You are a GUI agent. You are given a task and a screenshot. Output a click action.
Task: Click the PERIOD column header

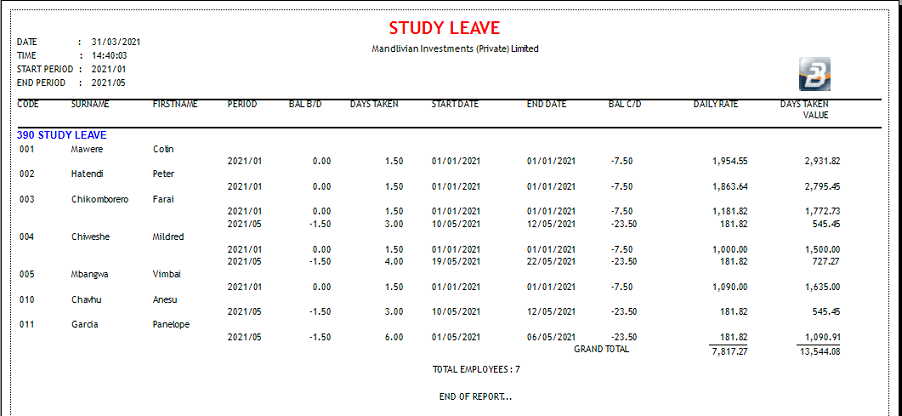coord(242,105)
